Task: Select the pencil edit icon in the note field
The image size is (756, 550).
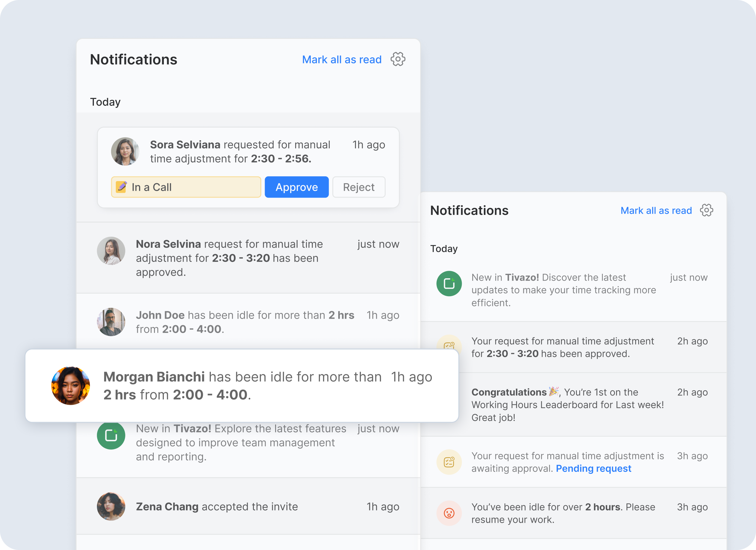Action: (122, 187)
